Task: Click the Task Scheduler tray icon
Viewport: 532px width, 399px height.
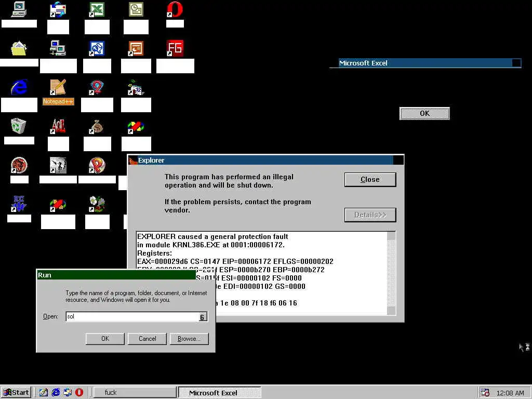Action: [485, 392]
